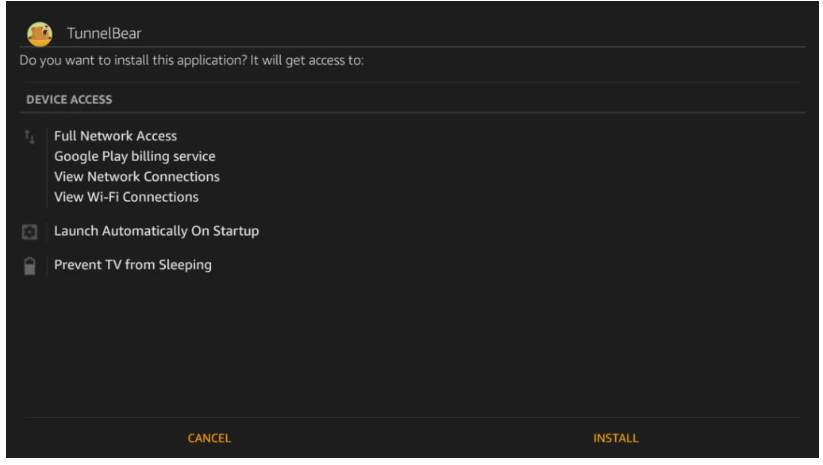Click the horizontal divider line above the CANCEL button
Viewport: 823px width, 465px height.
pyautogui.click(x=412, y=418)
